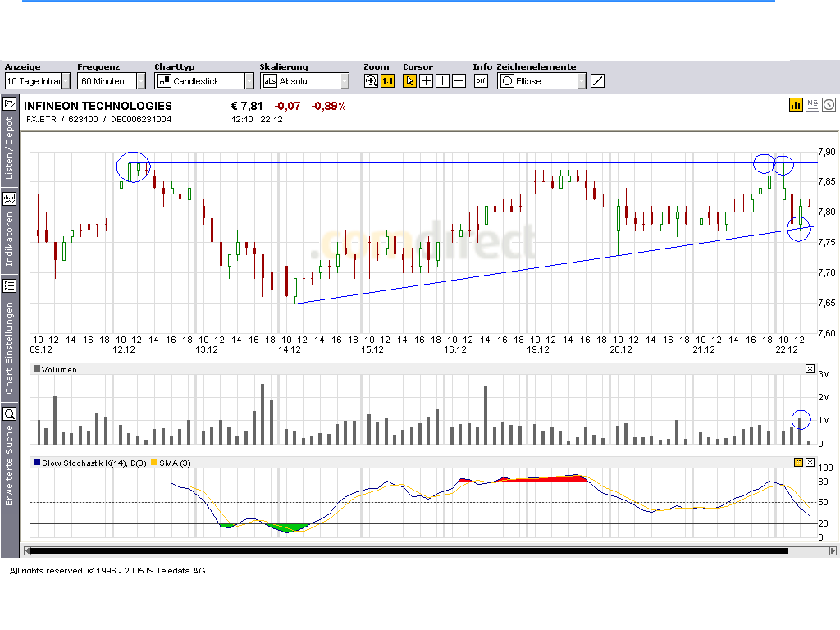
Task: Click the abs icon in Skalierung box
Action: tap(270, 81)
